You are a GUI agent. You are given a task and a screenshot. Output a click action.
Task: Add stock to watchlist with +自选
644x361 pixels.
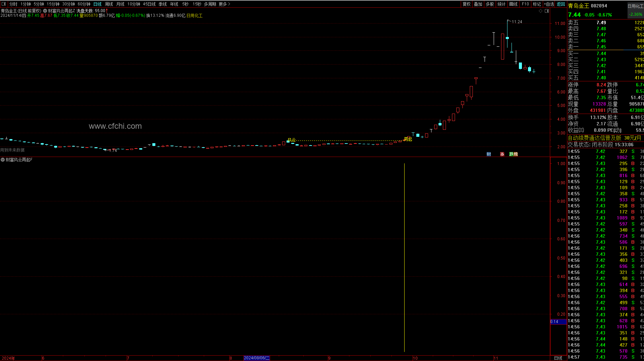[549, 4]
